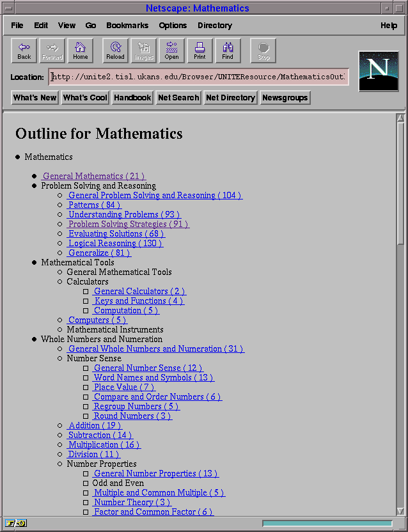Click the Net Directory button
The height and width of the screenshot is (532, 408).
click(x=230, y=98)
